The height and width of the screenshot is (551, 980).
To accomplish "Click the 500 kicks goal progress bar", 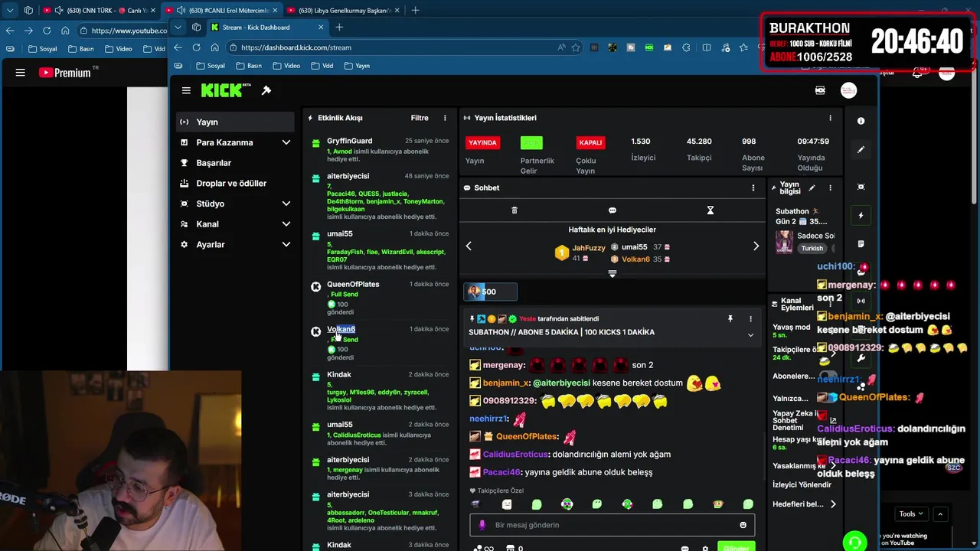I will (x=490, y=292).
